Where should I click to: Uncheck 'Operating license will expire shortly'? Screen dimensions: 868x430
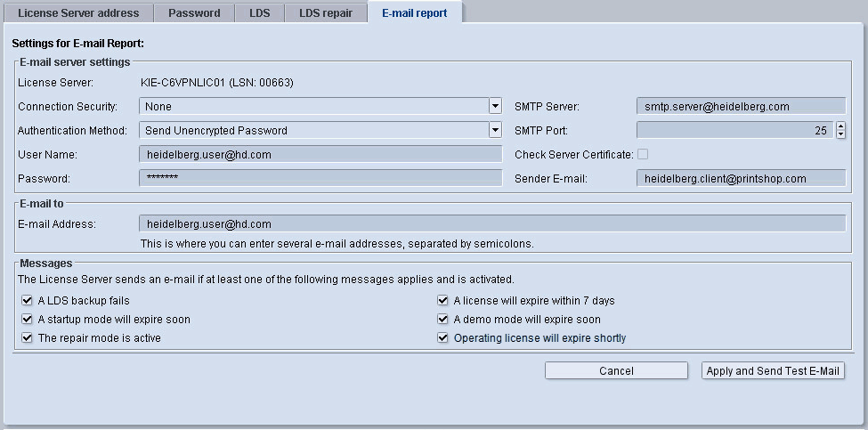[x=442, y=338]
